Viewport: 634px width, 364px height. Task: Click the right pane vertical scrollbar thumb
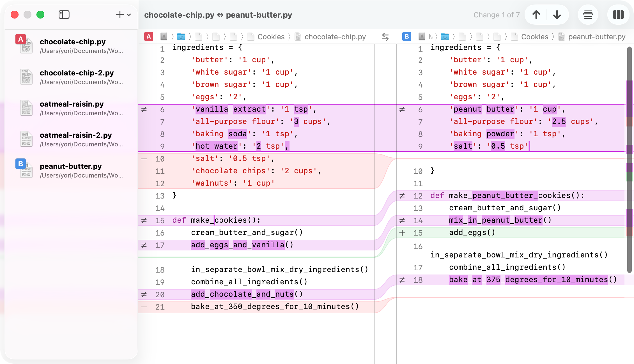[629, 160]
